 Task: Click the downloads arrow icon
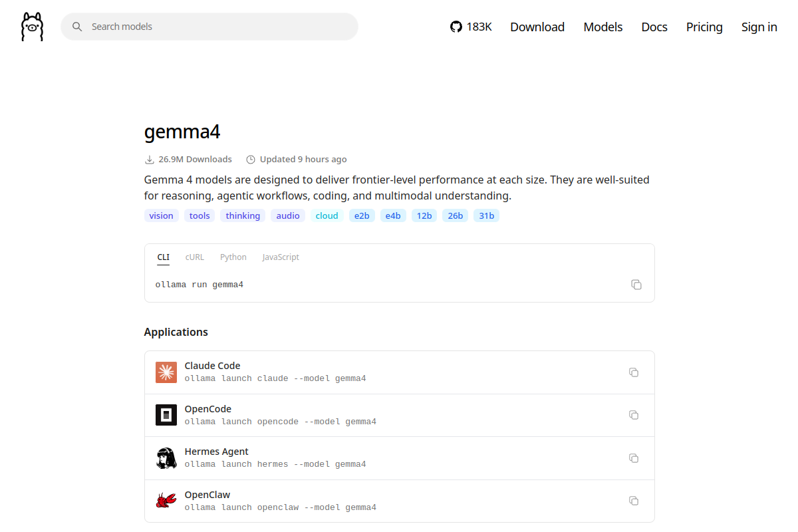pos(149,160)
